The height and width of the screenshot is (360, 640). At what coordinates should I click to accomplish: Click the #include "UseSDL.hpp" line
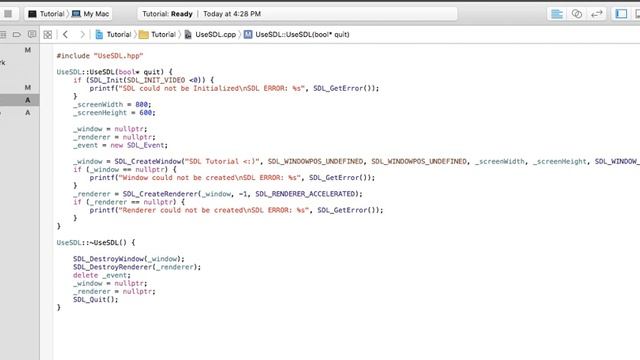coord(100,56)
